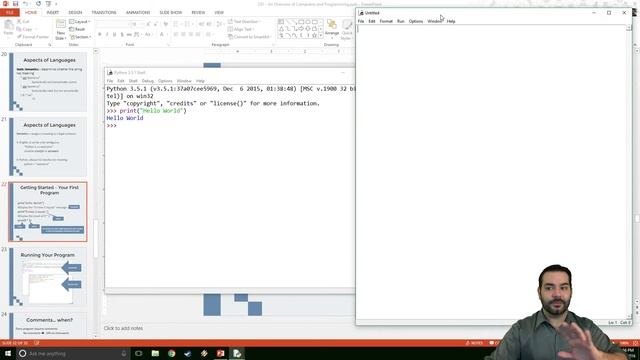
Task: Switch to the REVIEW ribbon tab
Action: click(x=198, y=13)
